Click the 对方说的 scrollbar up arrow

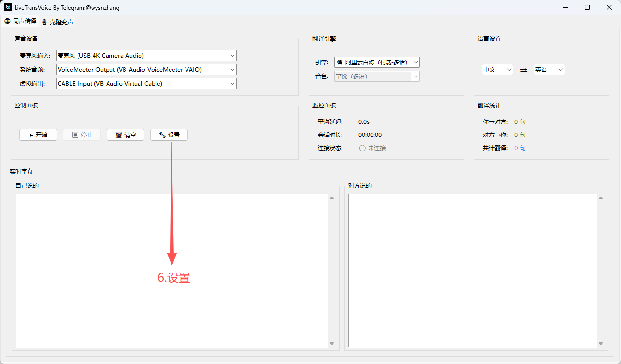coord(600,198)
